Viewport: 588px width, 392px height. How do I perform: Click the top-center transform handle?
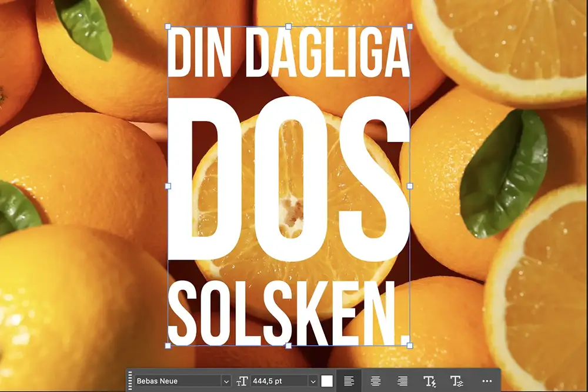[288, 26]
